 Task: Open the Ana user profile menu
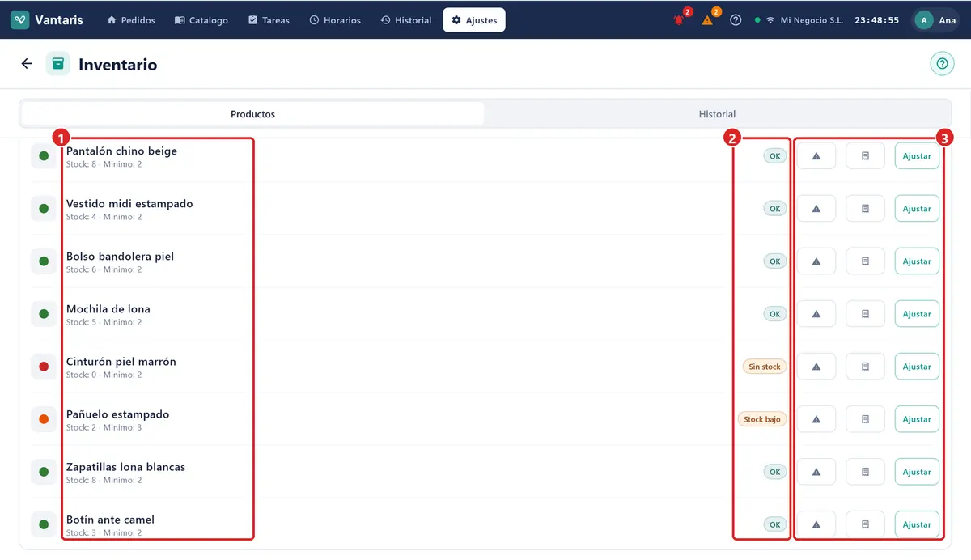pyautogui.click(x=936, y=20)
